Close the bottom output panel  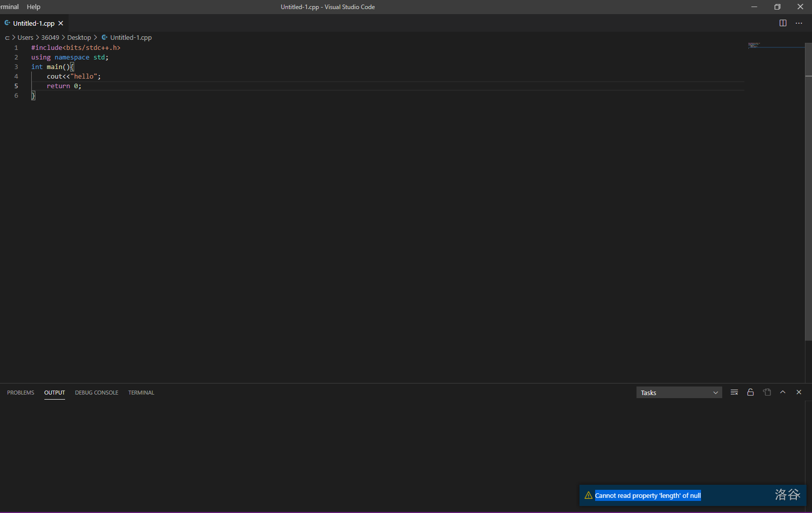click(x=799, y=392)
